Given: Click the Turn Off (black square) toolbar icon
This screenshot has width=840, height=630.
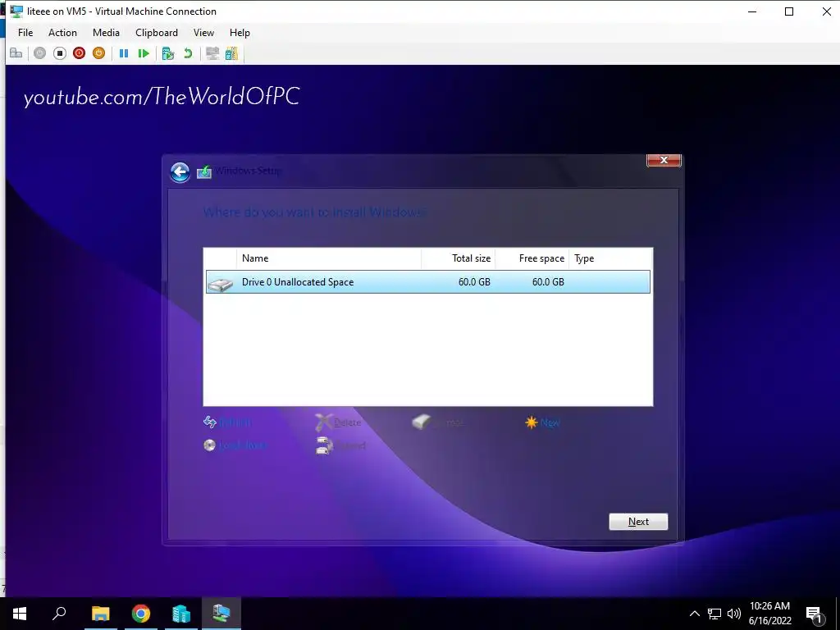Looking at the screenshot, I should click(59, 53).
